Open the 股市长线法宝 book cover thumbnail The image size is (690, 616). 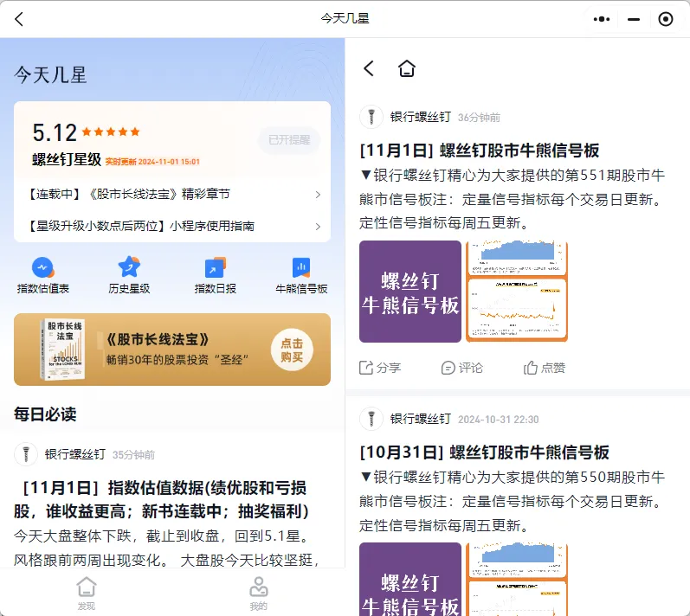(64, 350)
